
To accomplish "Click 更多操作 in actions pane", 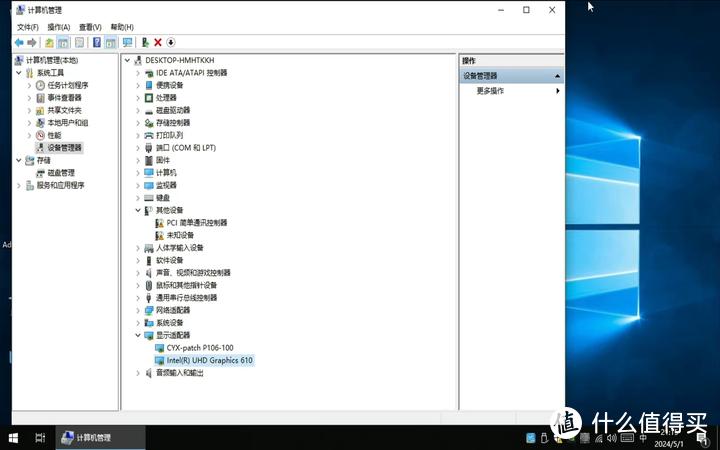I will (490, 91).
